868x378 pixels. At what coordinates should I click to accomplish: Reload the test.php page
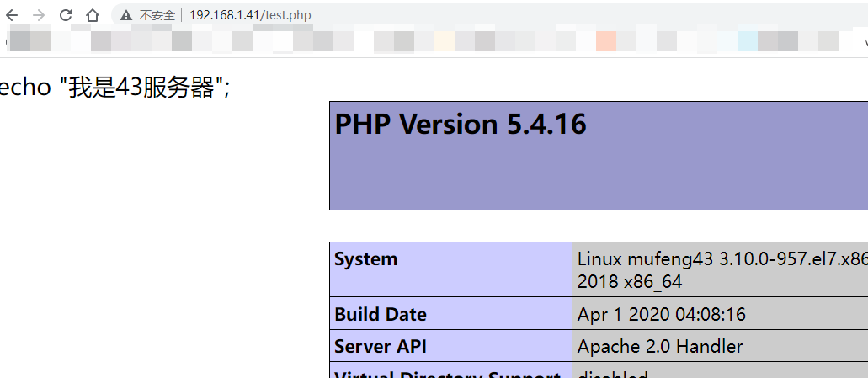click(x=66, y=15)
